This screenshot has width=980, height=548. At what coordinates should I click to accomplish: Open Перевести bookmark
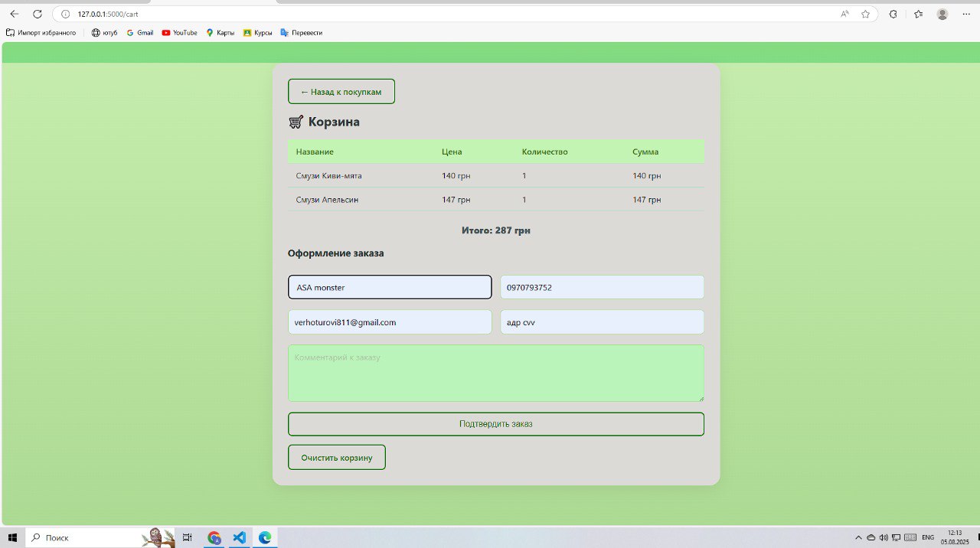(302, 33)
